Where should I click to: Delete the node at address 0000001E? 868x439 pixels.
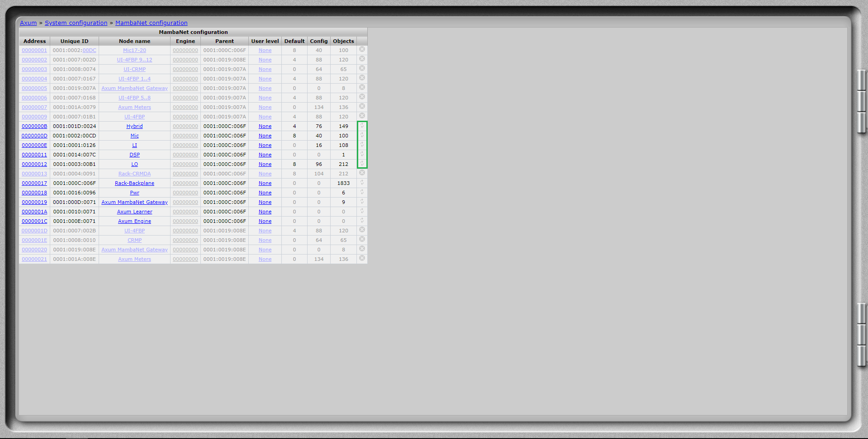[362, 240]
